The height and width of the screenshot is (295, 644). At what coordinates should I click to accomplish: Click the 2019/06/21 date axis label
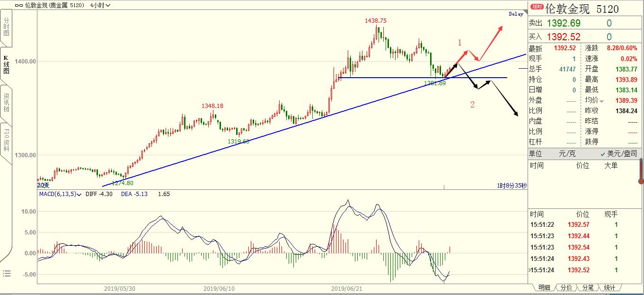pos(347,288)
